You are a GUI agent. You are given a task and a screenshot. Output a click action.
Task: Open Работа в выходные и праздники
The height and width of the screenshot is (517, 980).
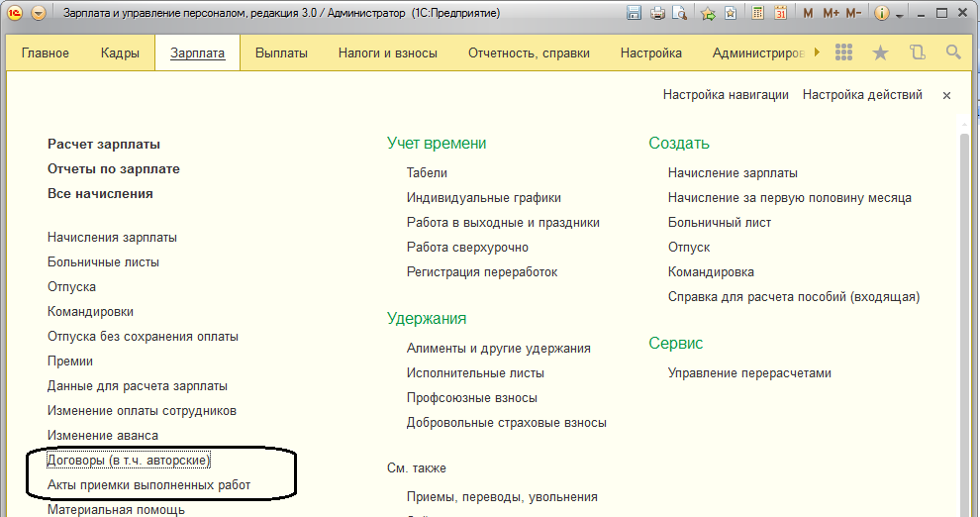503,223
